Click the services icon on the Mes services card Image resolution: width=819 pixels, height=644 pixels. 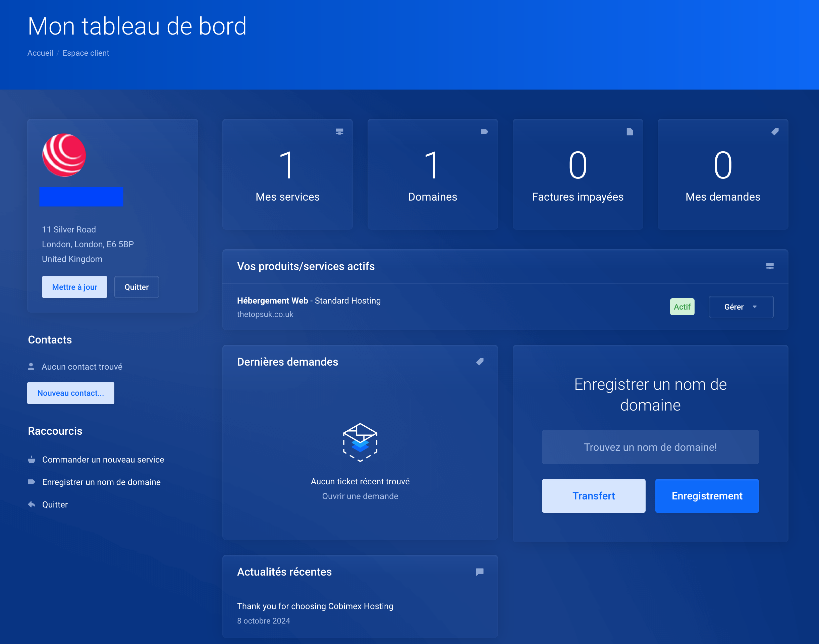pos(339,131)
